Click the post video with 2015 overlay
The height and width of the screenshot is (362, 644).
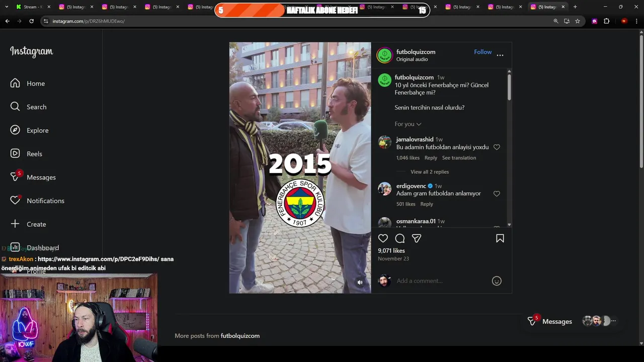(x=300, y=168)
